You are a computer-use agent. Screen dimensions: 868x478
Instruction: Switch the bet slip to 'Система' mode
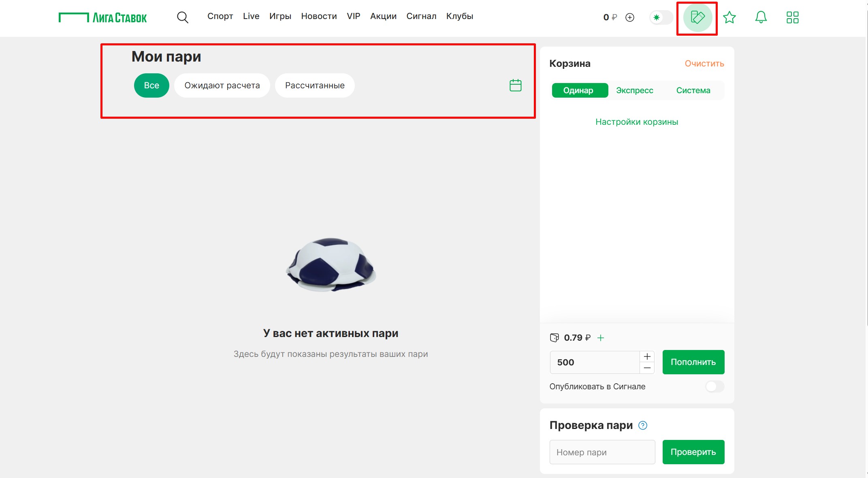coord(693,90)
